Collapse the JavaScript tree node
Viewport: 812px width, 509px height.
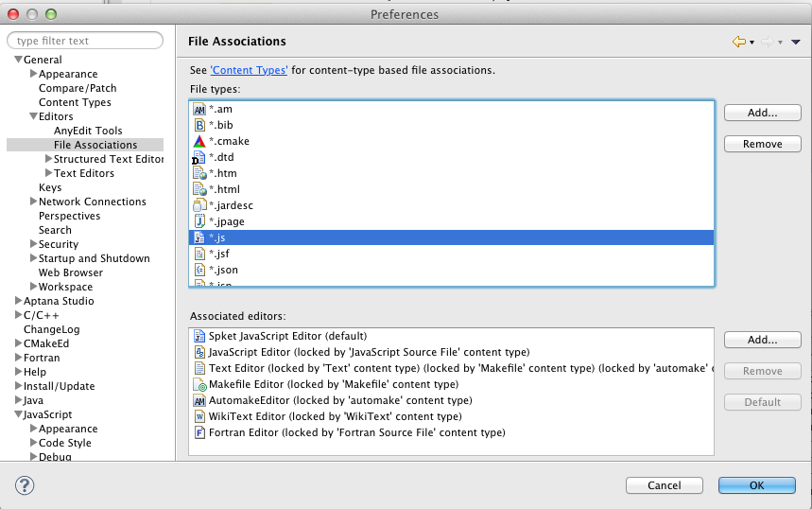(x=19, y=414)
